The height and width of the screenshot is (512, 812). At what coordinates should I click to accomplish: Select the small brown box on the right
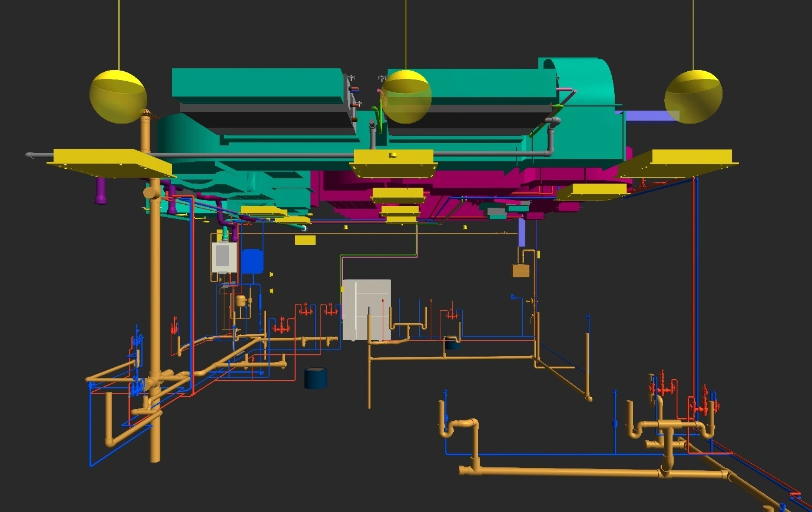tap(521, 271)
